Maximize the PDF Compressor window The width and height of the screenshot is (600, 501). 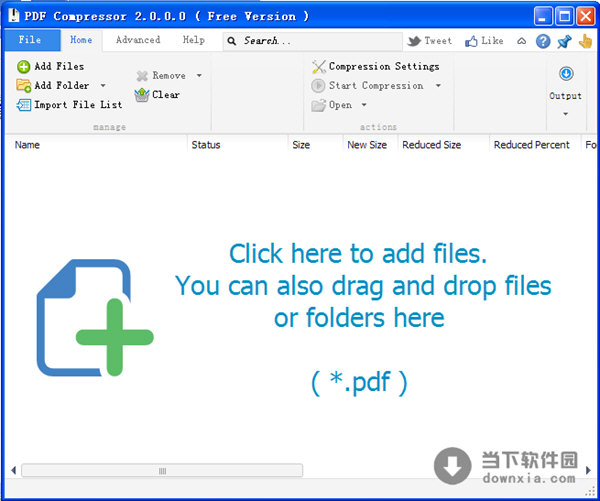(564, 16)
